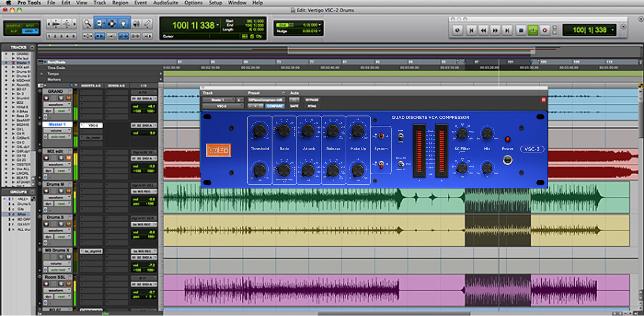Click the Fast Forward transport button

pyautogui.click(x=496, y=30)
